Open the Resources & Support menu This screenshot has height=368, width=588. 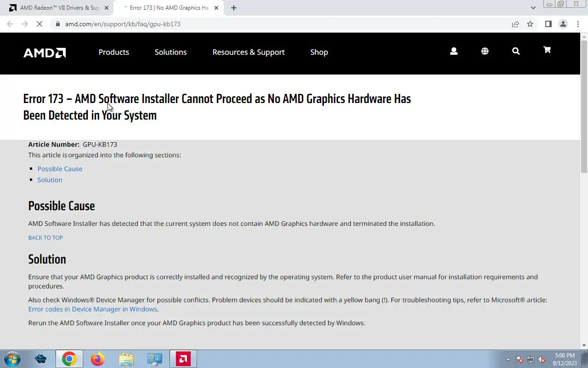point(249,52)
